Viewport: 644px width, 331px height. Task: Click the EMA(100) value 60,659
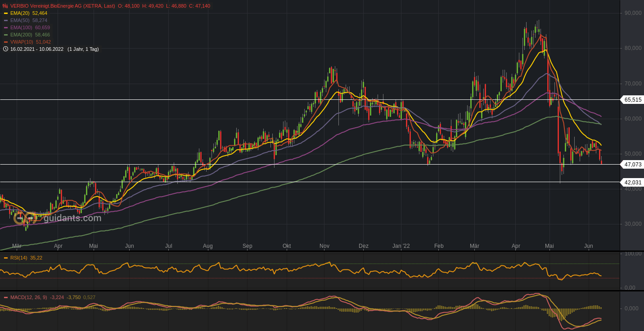tap(42, 27)
